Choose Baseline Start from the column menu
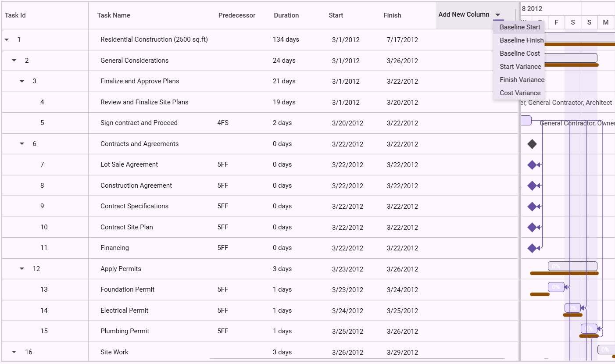Viewport: 615px width, 364px height. (519, 27)
